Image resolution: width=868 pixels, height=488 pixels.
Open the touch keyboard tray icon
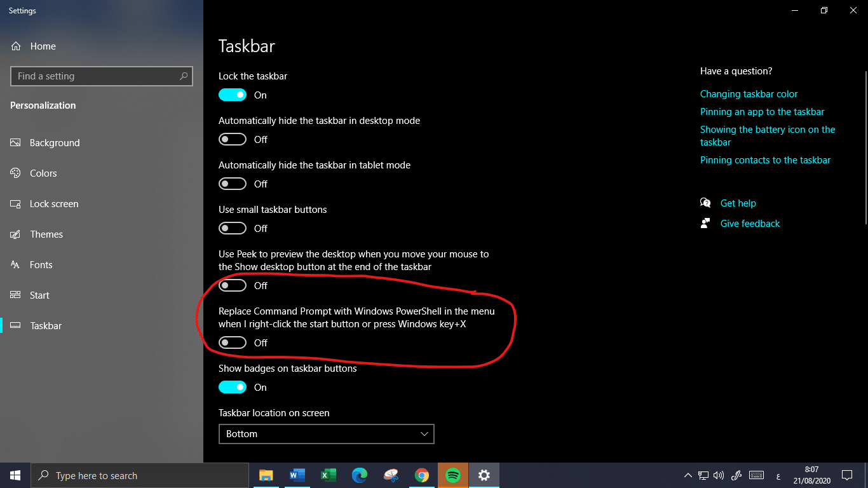[756, 475]
